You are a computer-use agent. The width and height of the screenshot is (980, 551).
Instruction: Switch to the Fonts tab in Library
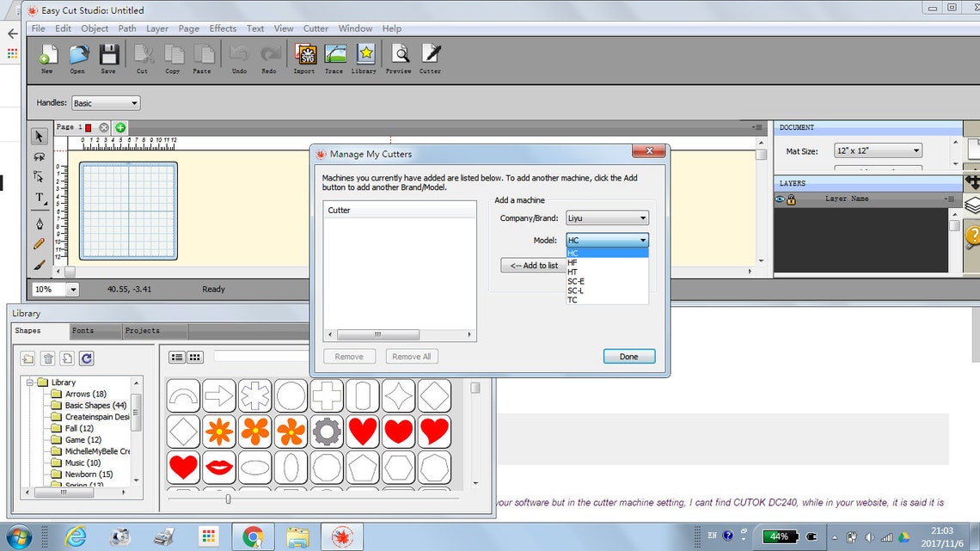(83, 330)
